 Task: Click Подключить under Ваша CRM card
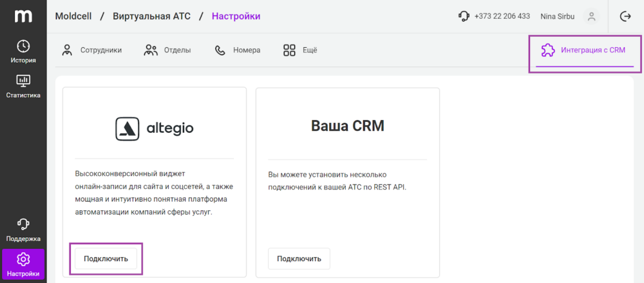pos(299,259)
